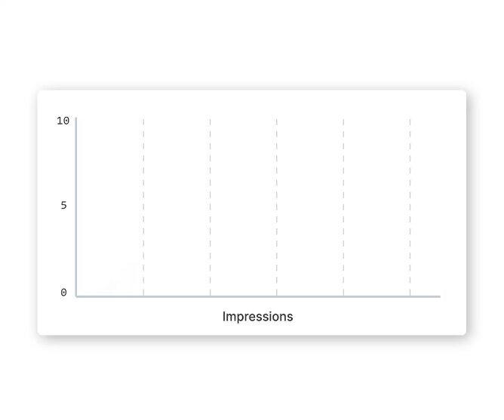Click the middle dashed vertical gridline
The width and height of the screenshot is (504, 420).
pyautogui.click(x=277, y=207)
